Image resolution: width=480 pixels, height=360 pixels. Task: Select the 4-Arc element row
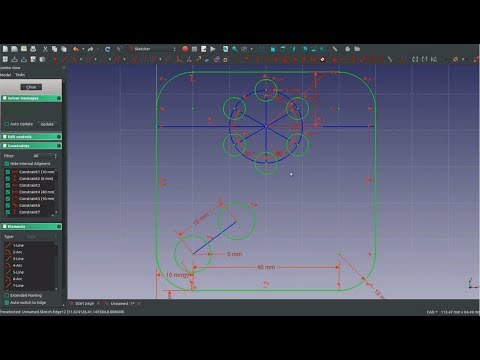[30, 265]
